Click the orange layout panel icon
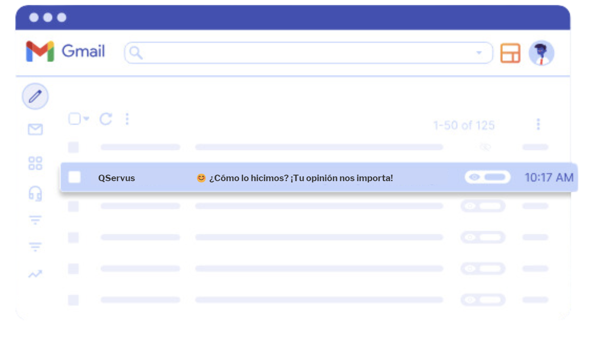Viewport: 591px width, 364px height. point(510,53)
